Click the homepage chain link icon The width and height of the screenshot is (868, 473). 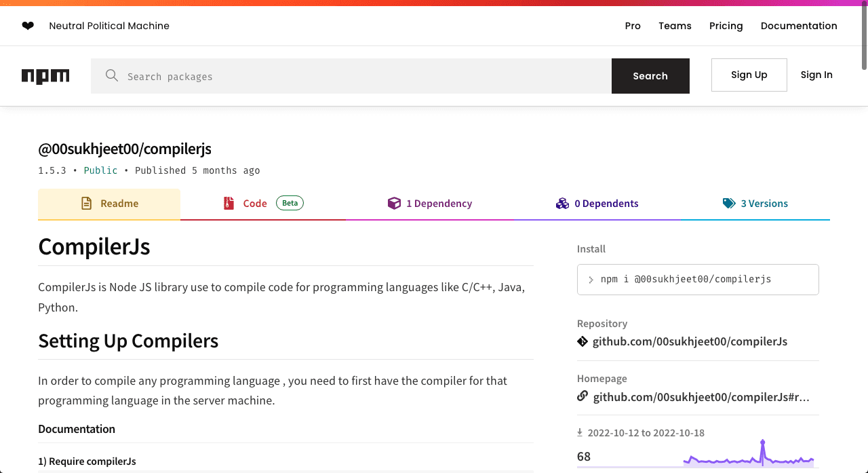tap(583, 396)
